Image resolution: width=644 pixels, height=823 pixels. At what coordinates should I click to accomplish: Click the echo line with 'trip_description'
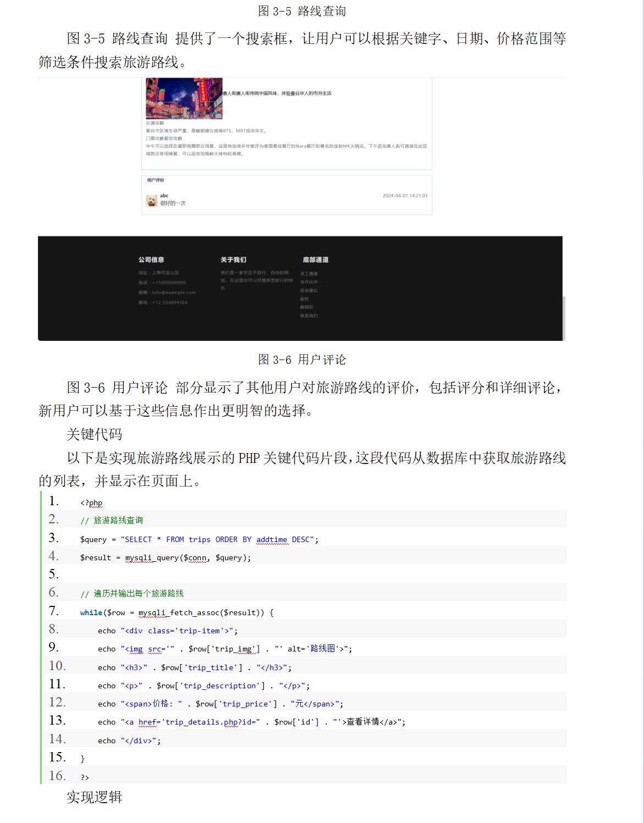(x=204, y=686)
